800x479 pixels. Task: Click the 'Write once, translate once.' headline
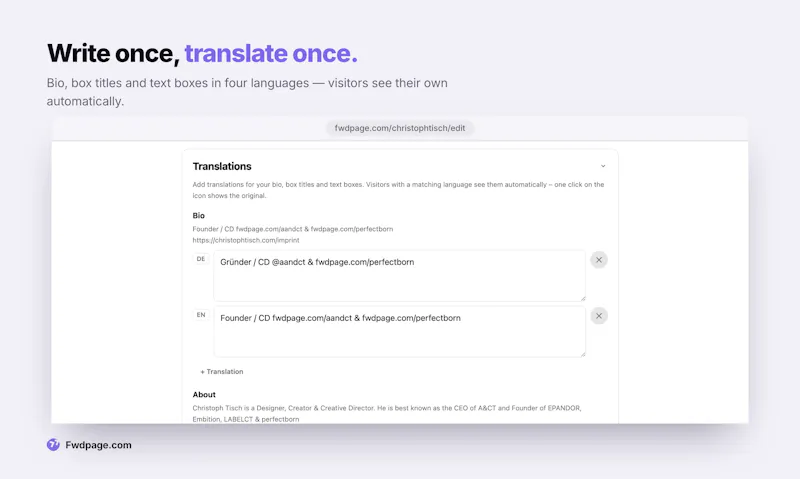[x=203, y=53]
